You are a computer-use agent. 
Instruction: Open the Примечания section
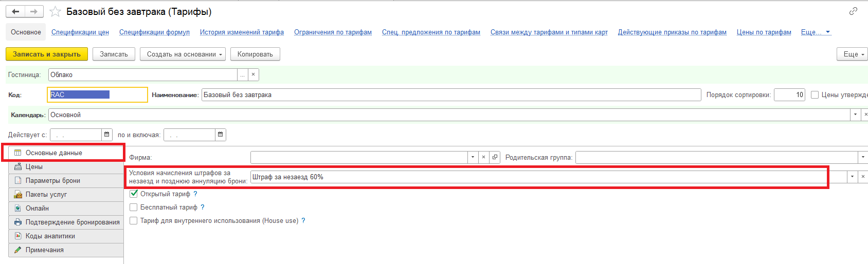click(66, 250)
